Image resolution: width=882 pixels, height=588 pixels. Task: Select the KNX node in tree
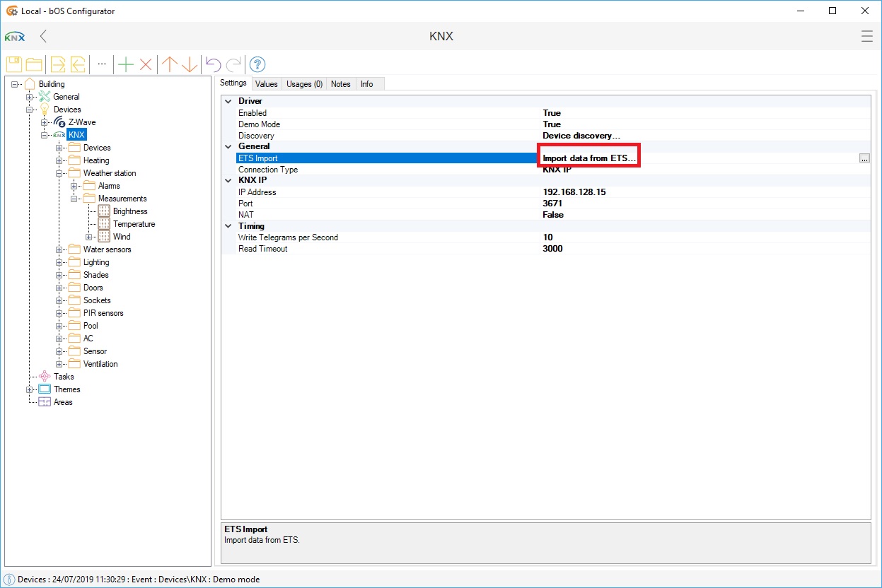click(77, 135)
